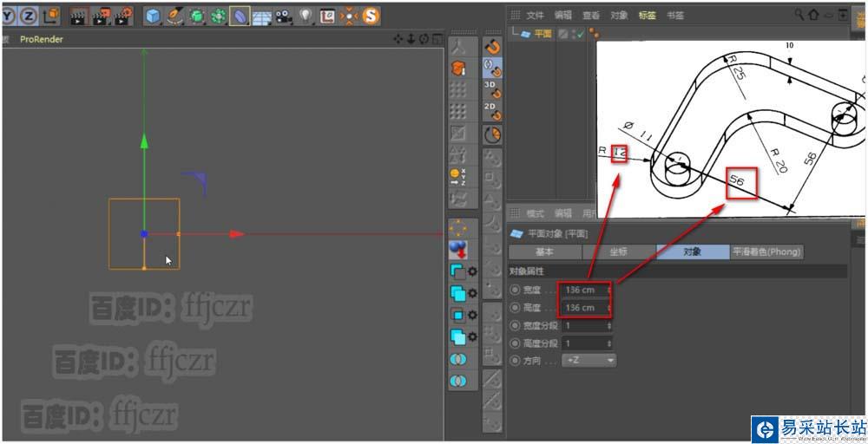This screenshot has height=444, width=868.
Task: Click the first cyan boolean squares icon
Action: coord(457,271)
